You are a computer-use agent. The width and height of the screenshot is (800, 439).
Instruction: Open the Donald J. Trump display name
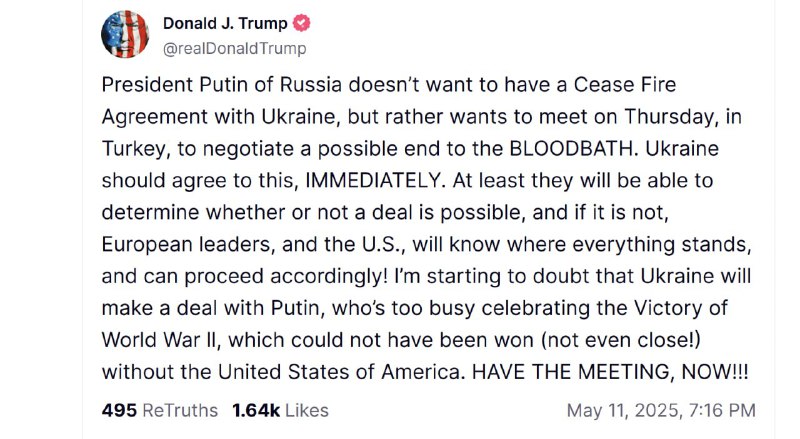click(225, 23)
